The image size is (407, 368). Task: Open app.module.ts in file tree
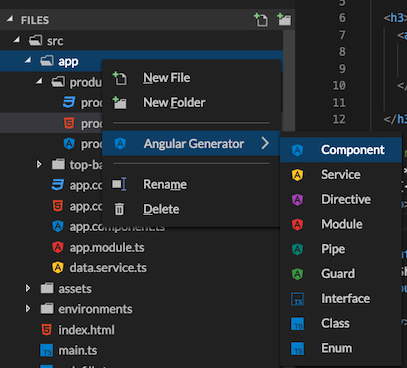tap(107, 247)
